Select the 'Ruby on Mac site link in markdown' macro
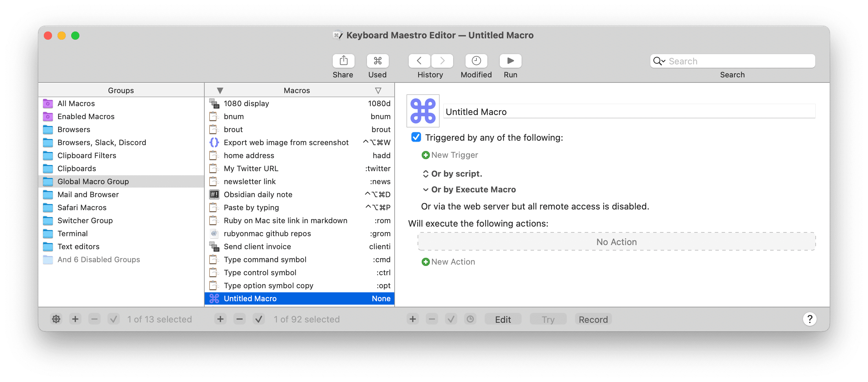Screen dimensions: 868x382 click(299, 220)
